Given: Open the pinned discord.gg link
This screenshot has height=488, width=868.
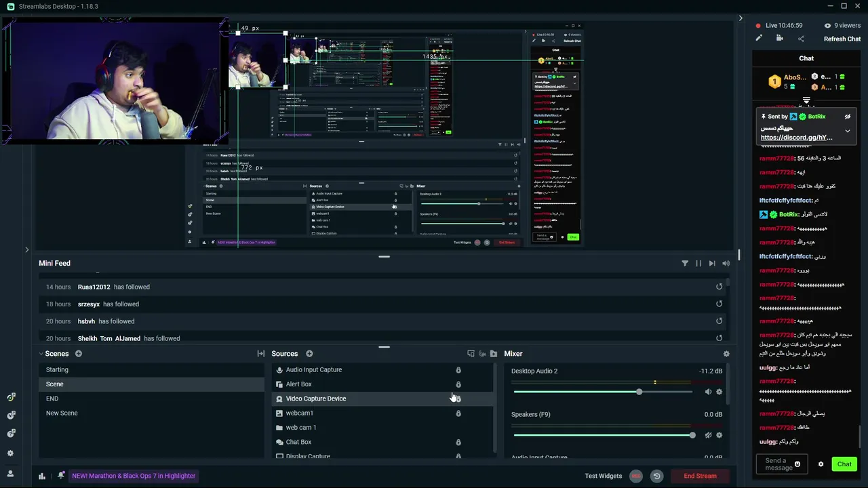Looking at the screenshot, I should (796, 138).
